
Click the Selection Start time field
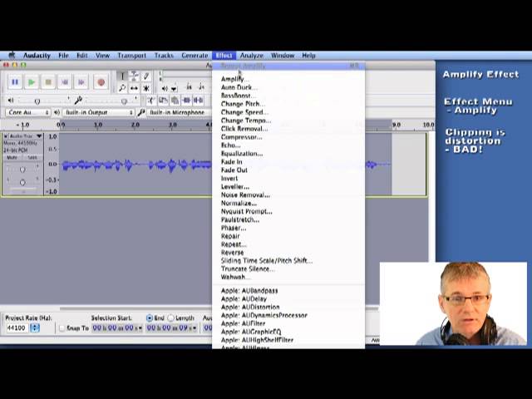(x=116, y=328)
